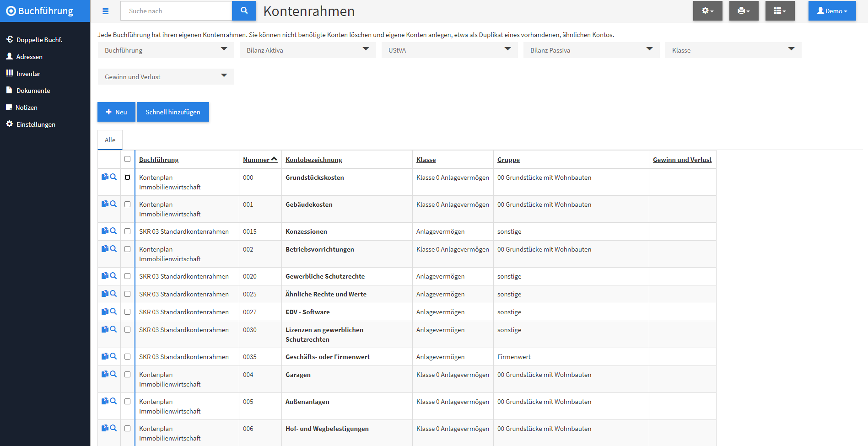Open Notizen in the sidebar

[22, 107]
